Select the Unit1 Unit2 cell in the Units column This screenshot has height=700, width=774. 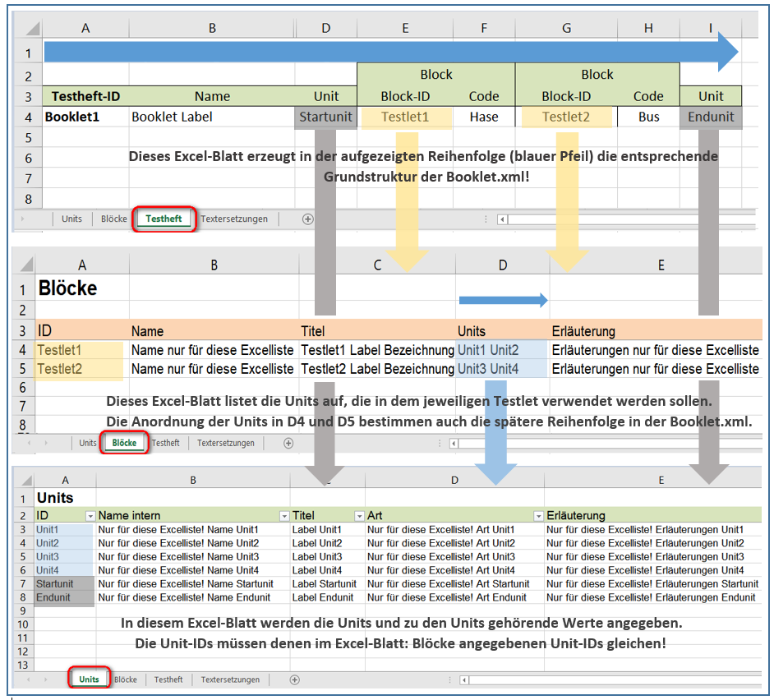pos(488,350)
